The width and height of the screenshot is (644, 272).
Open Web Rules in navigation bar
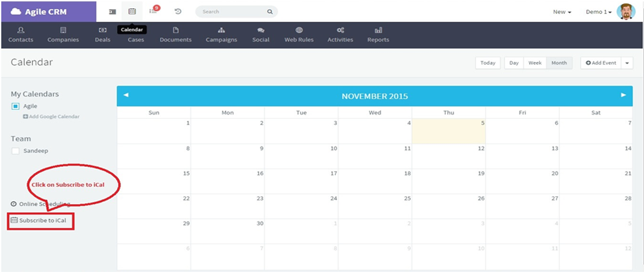(x=299, y=35)
